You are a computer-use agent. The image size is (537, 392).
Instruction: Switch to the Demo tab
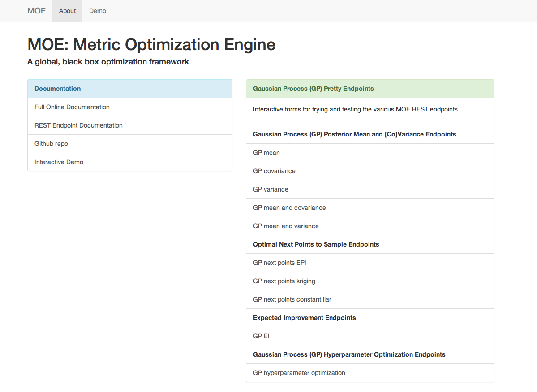[98, 11]
